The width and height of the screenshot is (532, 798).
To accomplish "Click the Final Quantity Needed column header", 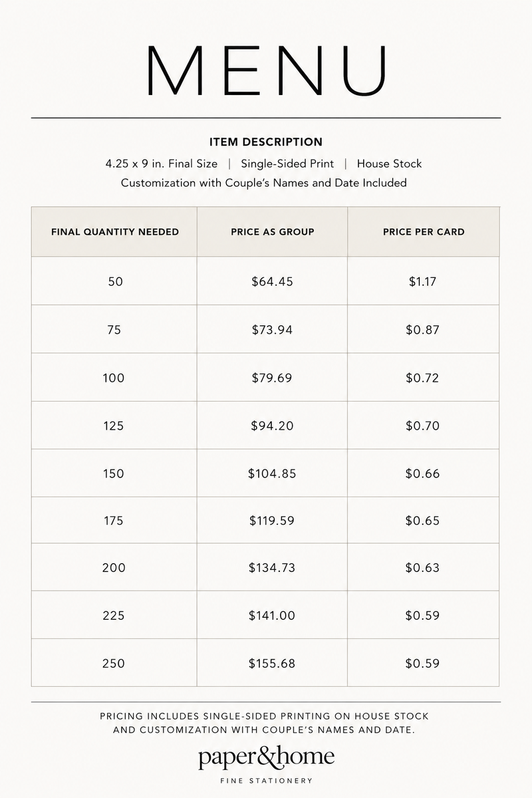I will click(x=115, y=232).
